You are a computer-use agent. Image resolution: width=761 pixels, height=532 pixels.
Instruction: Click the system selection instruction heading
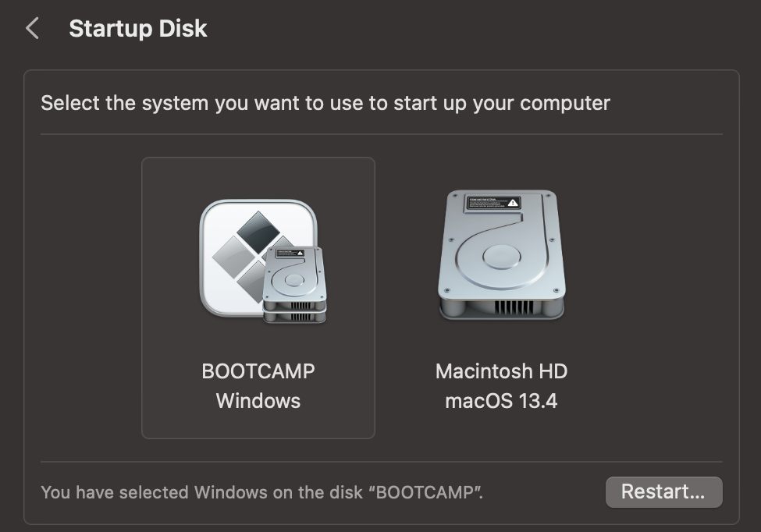325,102
